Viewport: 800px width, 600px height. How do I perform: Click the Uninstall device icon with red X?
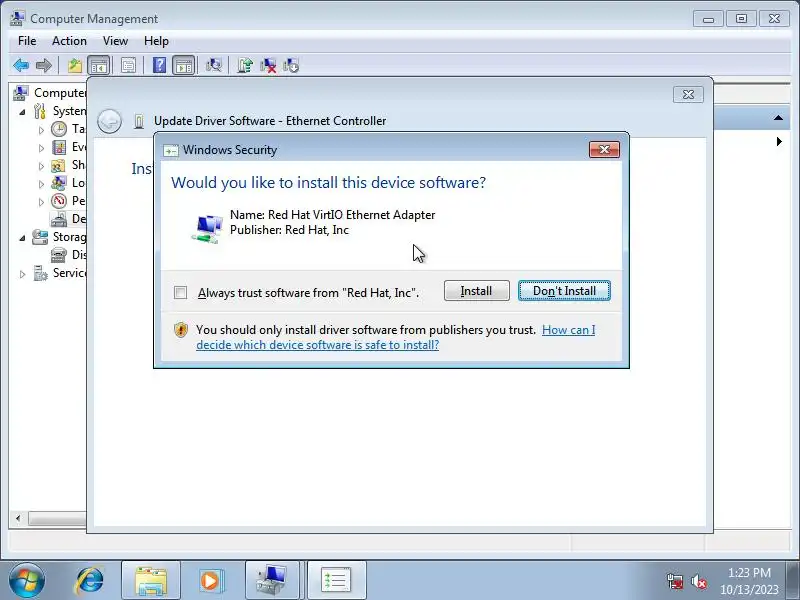(x=268, y=65)
